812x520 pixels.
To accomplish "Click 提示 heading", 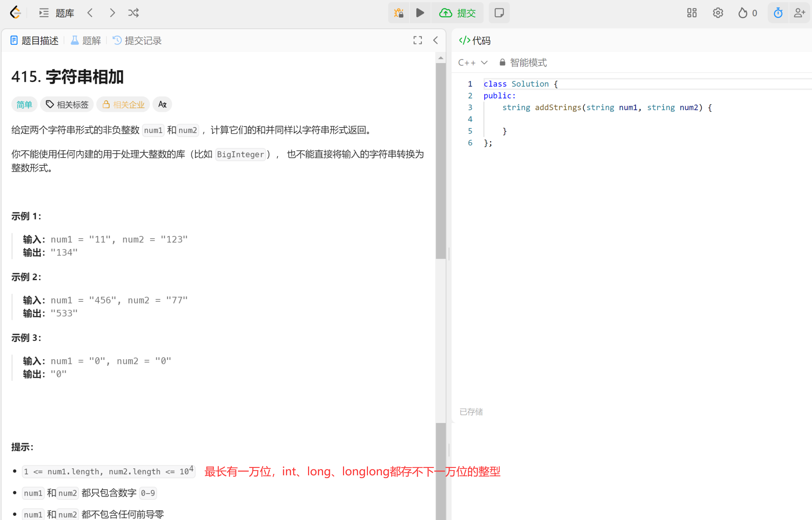I will pos(22,447).
